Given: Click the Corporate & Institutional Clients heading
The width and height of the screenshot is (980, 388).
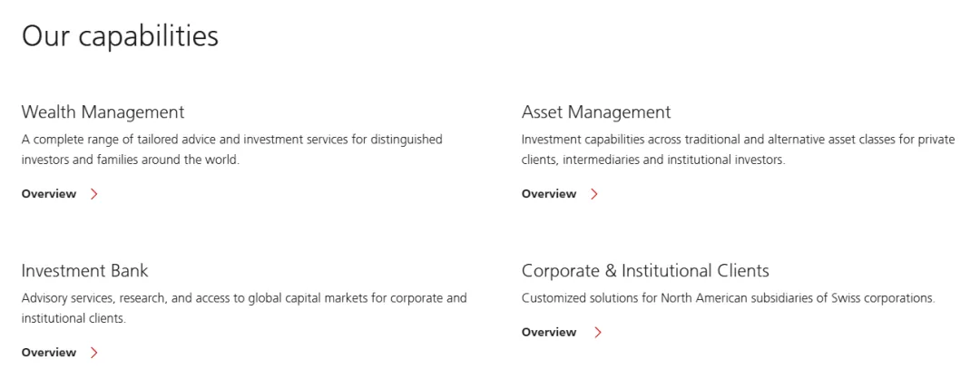Looking at the screenshot, I should coord(646,270).
